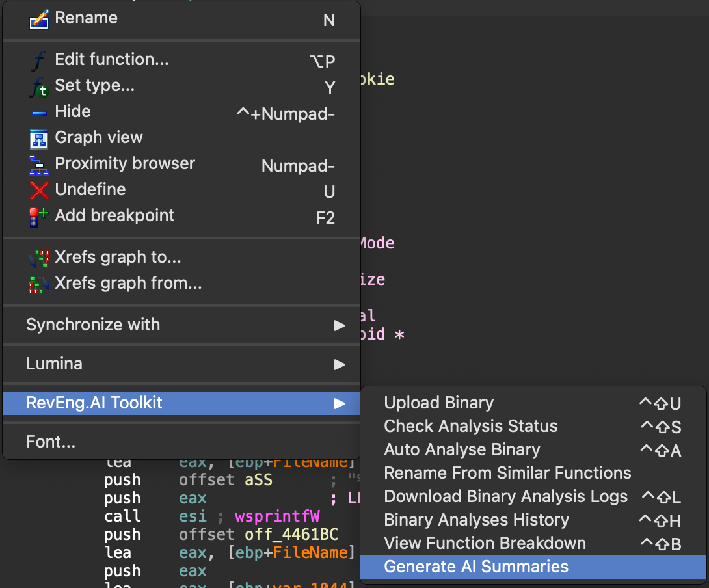The width and height of the screenshot is (709, 588).
Task: Choose Generate AI Summaries
Action: click(476, 567)
